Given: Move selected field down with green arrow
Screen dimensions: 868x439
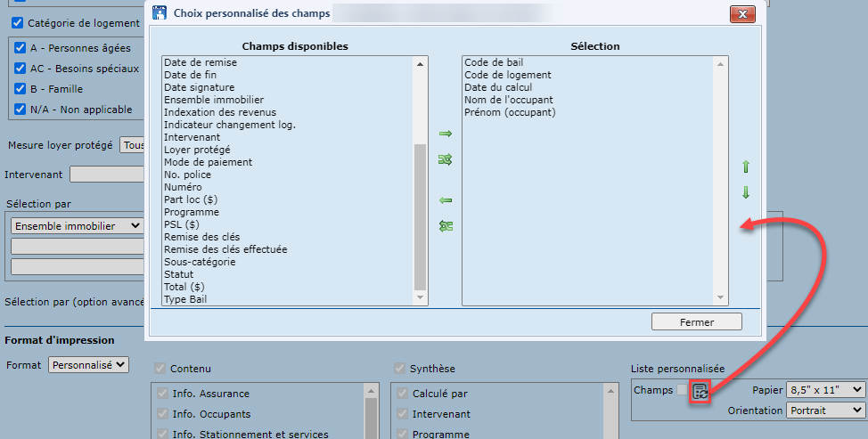Looking at the screenshot, I should pos(746,192).
